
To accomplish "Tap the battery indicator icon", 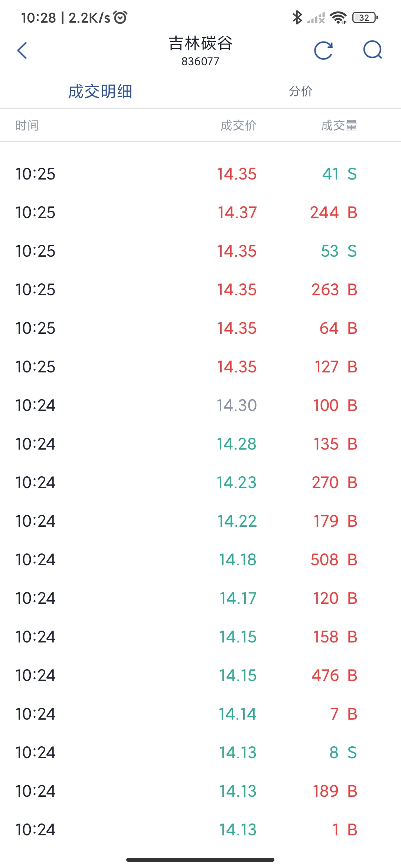I will (x=365, y=17).
